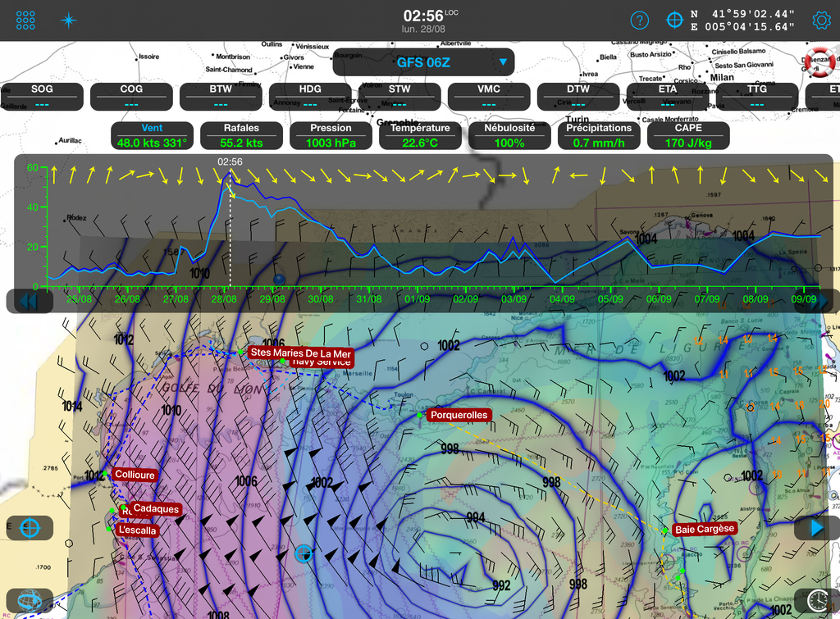
Task: Tap the TTG instrument box
Action: 757,97
